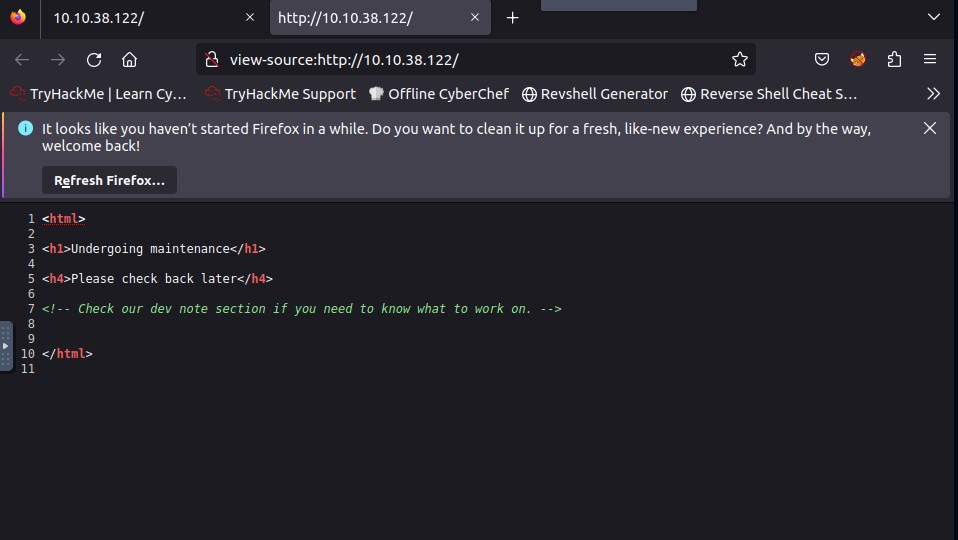958x540 pixels.
Task: Dismiss the Firefox notification bar
Action: (929, 128)
